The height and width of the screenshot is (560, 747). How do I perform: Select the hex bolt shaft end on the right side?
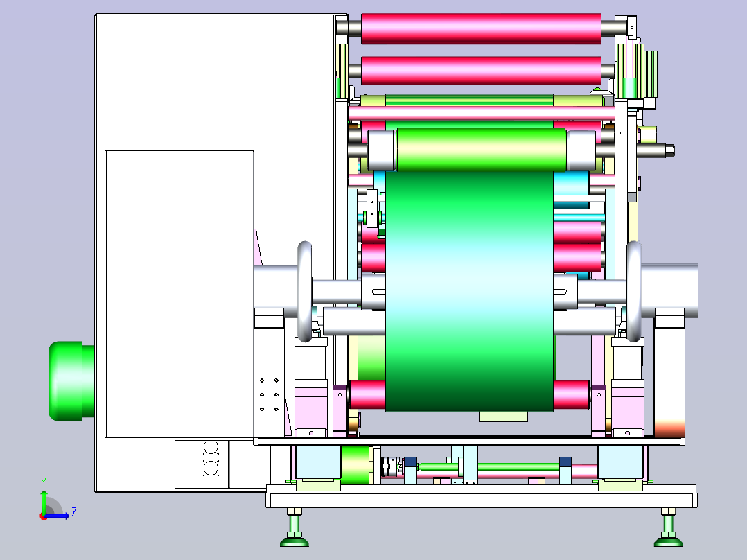pyautogui.click(x=670, y=150)
